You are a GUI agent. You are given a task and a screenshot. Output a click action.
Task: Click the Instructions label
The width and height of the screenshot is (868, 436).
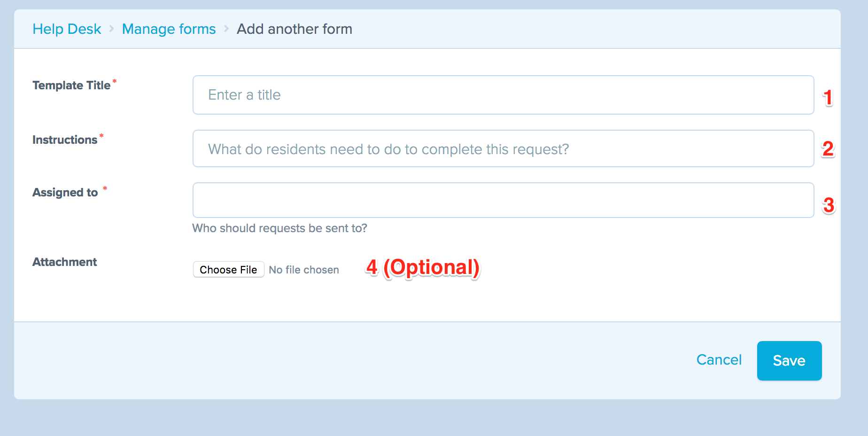pyautogui.click(x=65, y=140)
